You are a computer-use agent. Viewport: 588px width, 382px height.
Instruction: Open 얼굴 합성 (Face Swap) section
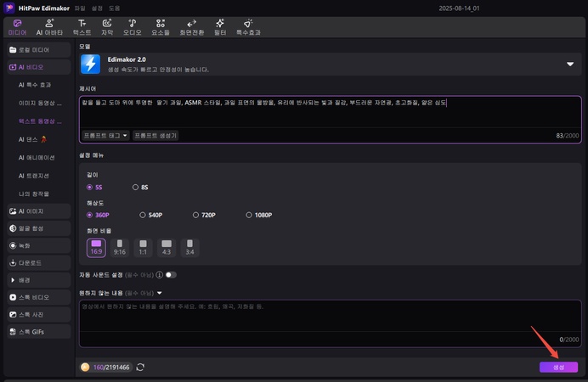click(x=38, y=228)
